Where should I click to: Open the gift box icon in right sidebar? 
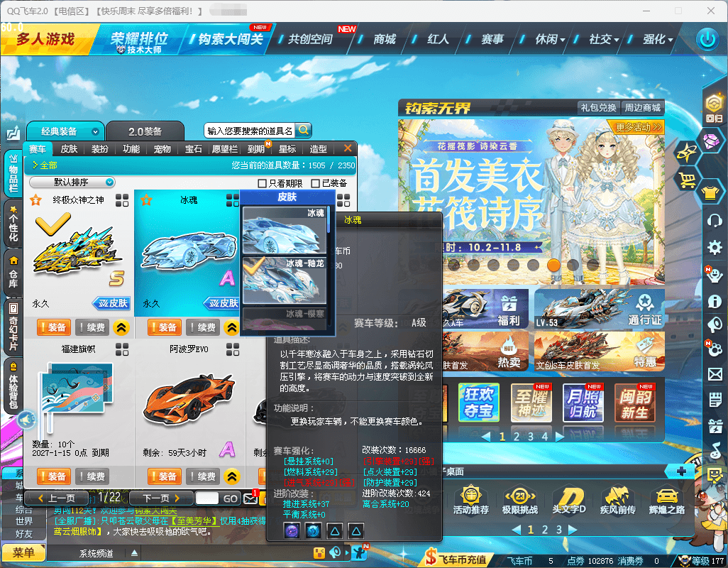[x=715, y=425]
